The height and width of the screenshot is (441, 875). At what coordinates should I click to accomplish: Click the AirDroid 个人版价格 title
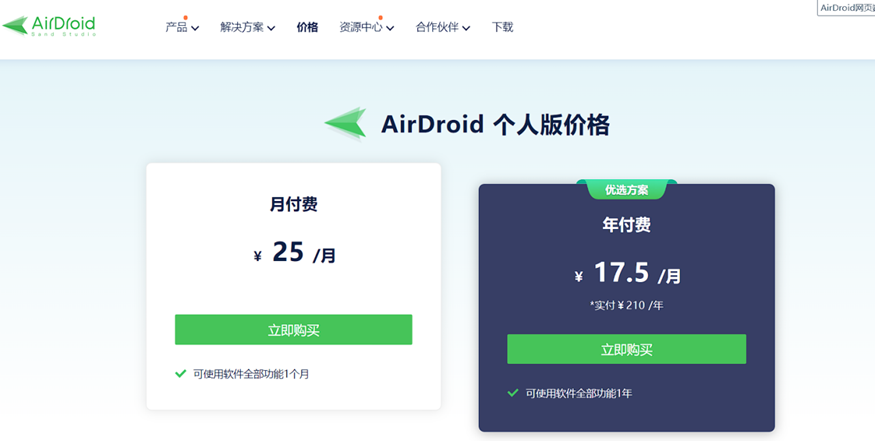495,124
